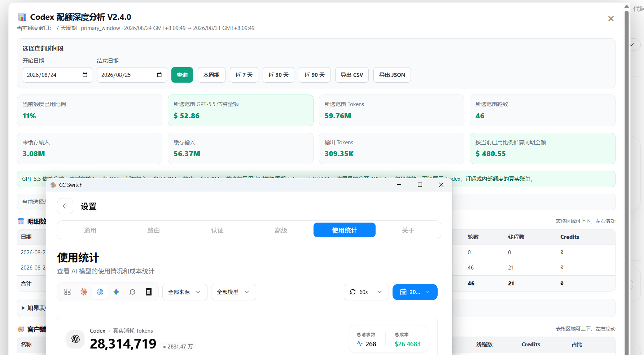Click the 当前额度窗口 subtitle line
The height and width of the screenshot is (355, 644).
click(x=136, y=28)
